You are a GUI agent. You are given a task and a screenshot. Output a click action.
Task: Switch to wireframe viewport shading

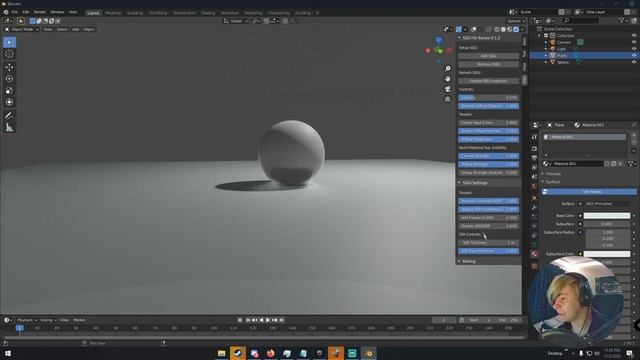click(496, 29)
